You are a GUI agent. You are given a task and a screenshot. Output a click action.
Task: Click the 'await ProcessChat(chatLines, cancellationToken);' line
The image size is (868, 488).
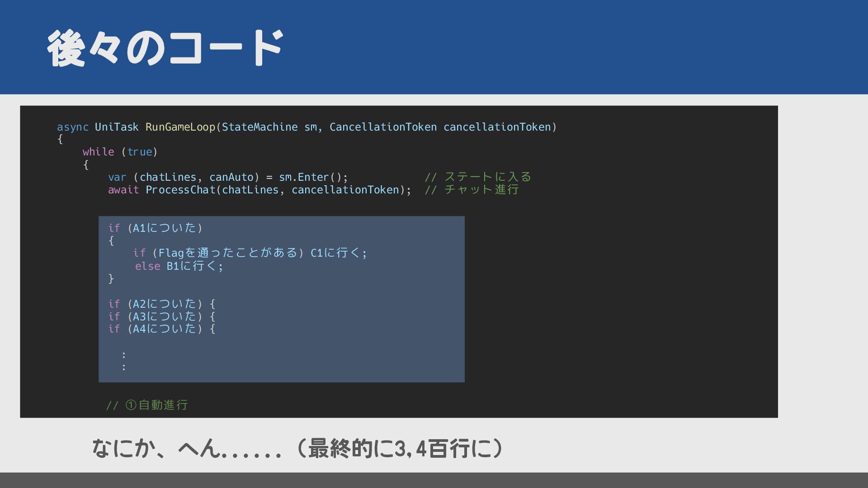[x=259, y=190]
